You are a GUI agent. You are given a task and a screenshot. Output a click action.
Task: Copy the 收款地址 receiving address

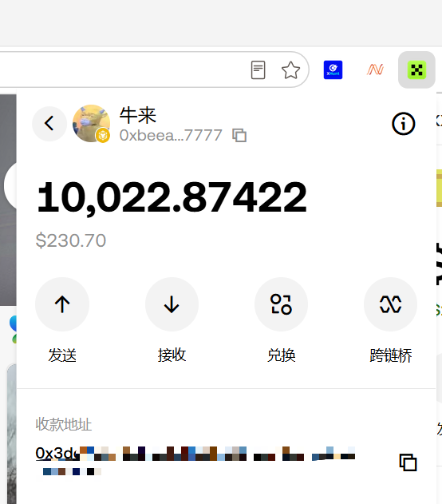408,462
